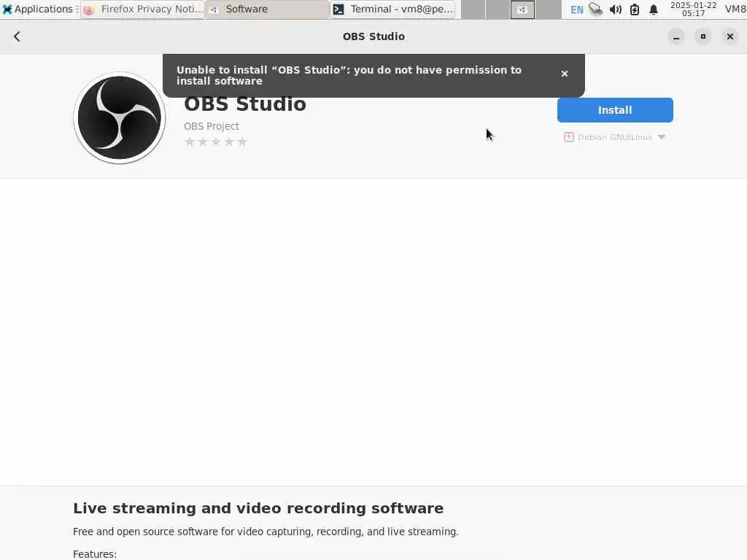Close the OBS Studio window
This screenshot has height=560, width=747.
729,36
